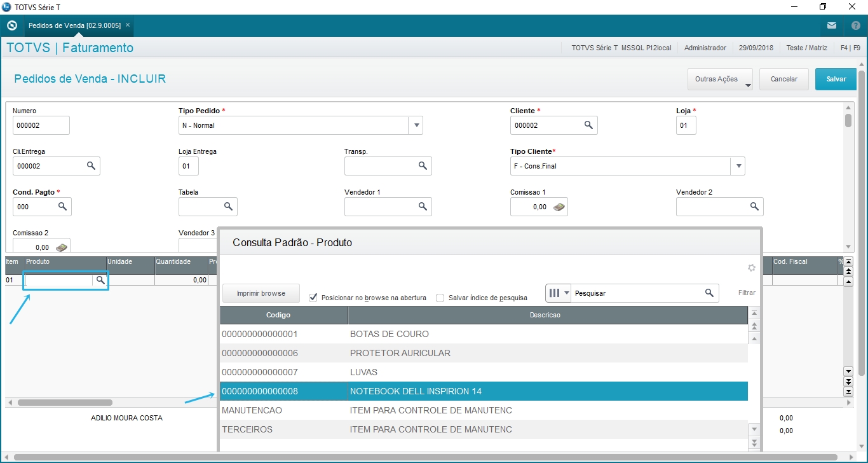Click the Loja input field
868x463 pixels.
pyautogui.click(x=686, y=125)
